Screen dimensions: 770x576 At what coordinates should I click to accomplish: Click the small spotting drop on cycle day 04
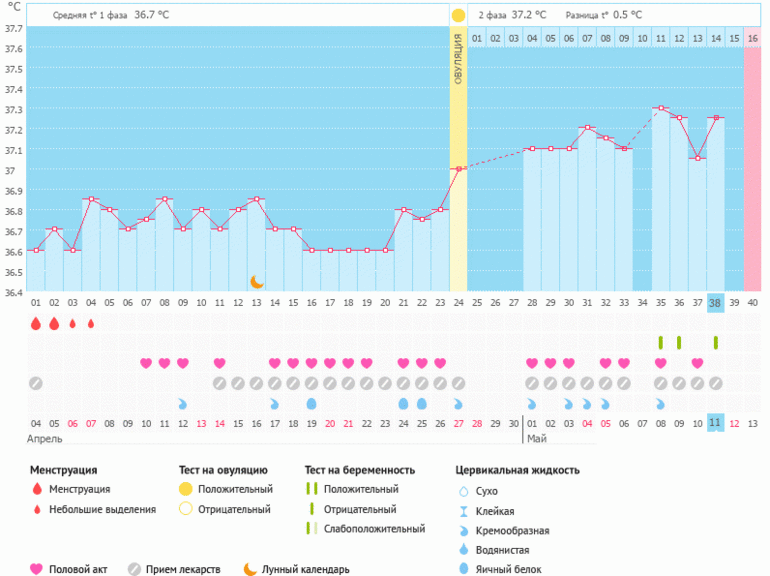click(x=91, y=323)
